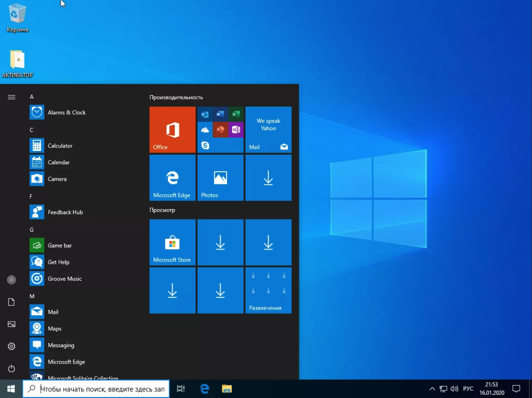532x398 pixels.
Task: Open Word icon in Office apps tile
Action: [220, 114]
